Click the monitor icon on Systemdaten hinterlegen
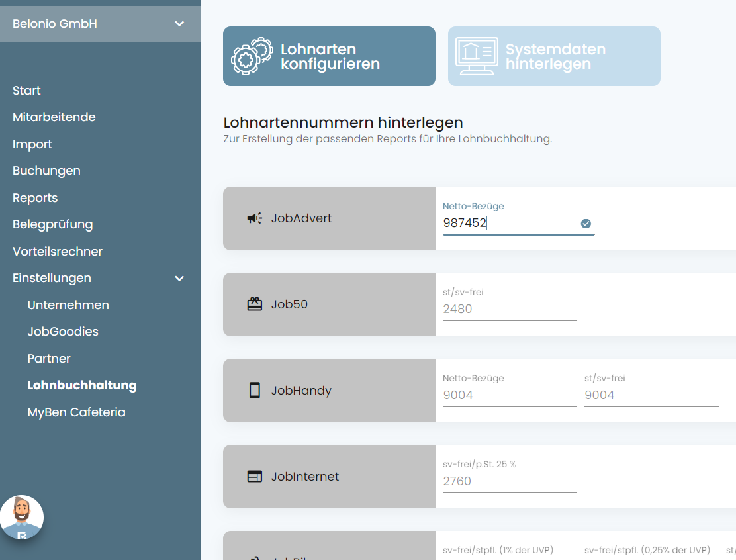 point(478,56)
